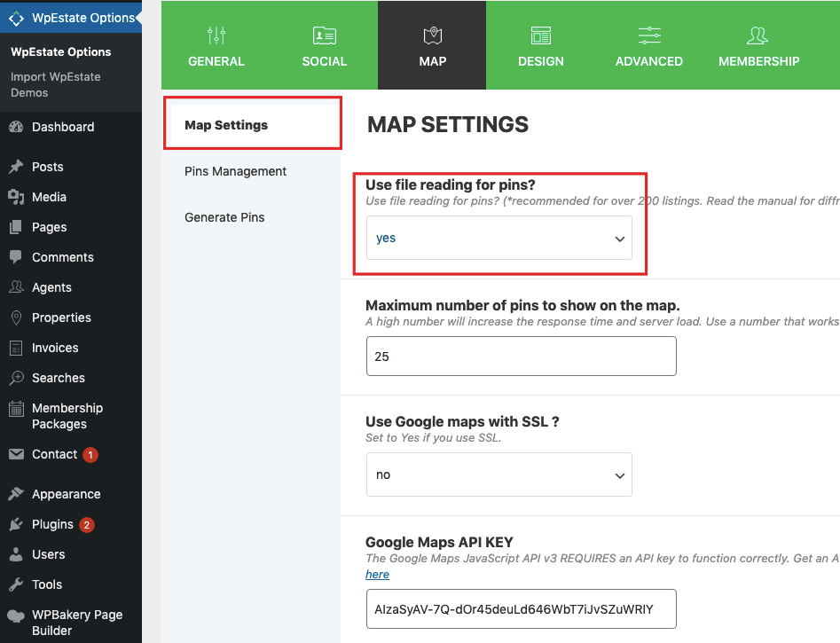Click the maximum number of pins field

click(521, 357)
